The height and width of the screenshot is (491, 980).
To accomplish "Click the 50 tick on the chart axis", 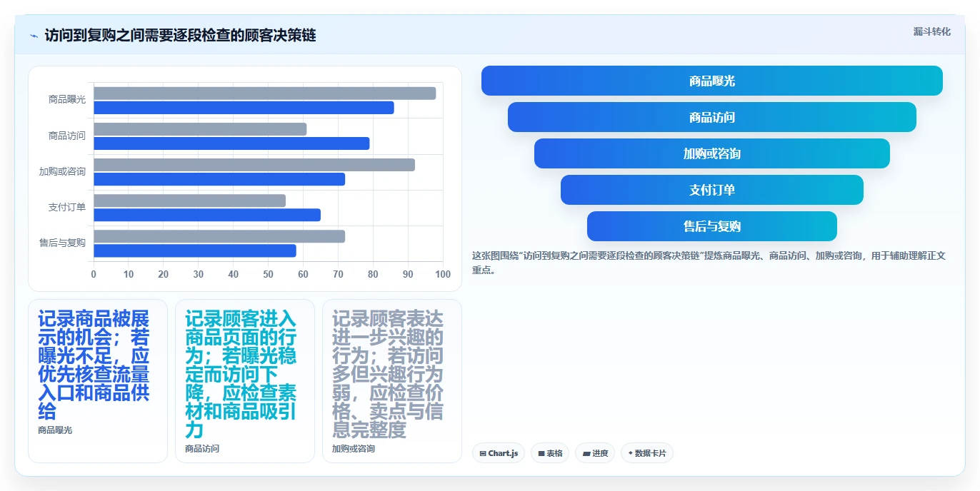I will coord(268,274).
